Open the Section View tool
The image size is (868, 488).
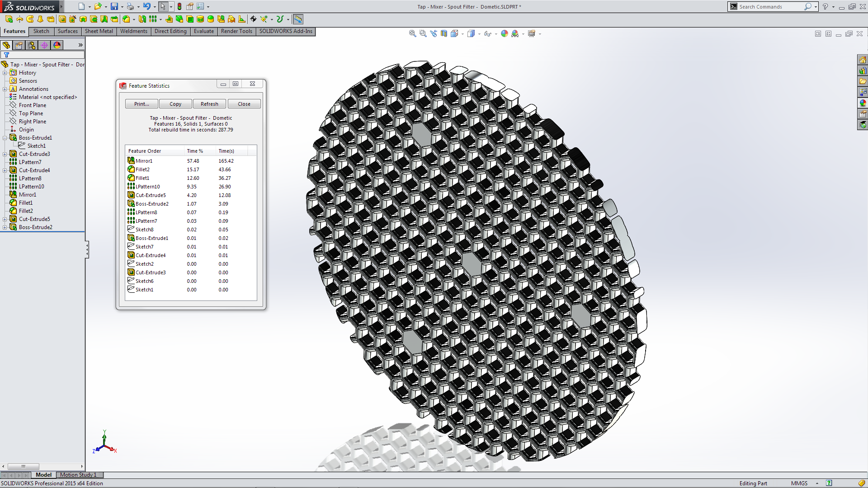pos(444,33)
